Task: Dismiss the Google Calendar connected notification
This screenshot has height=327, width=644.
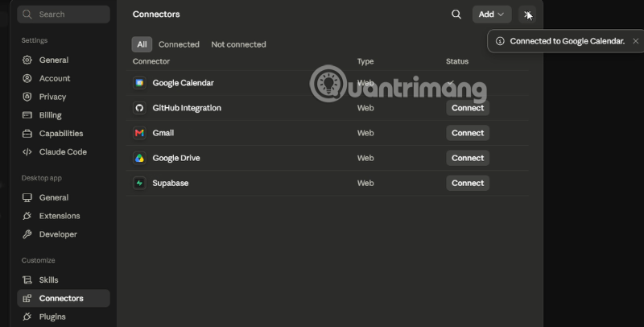Action: point(635,41)
